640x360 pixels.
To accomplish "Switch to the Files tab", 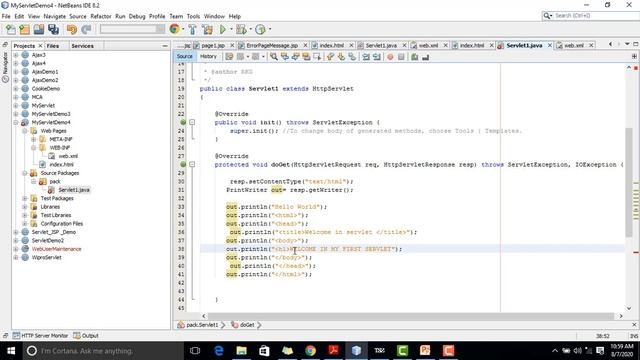I will (x=53, y=46).
